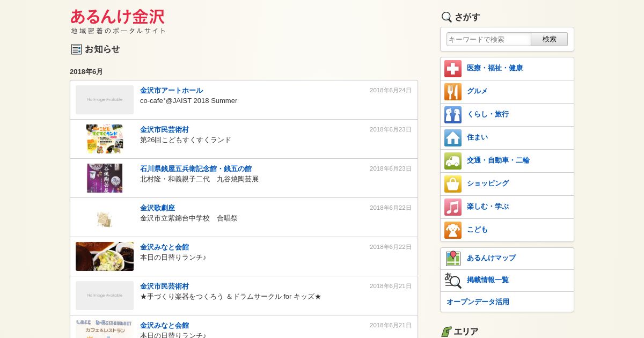Open 金沢みなと会館 June 22 link
644x338 pixels.
(x=164, y=247)
